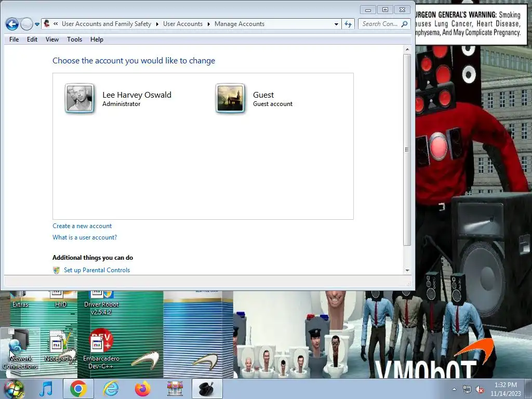Select the Guest account picture
Viewport: 532px width, 399px height.
[x=230, y=98]
